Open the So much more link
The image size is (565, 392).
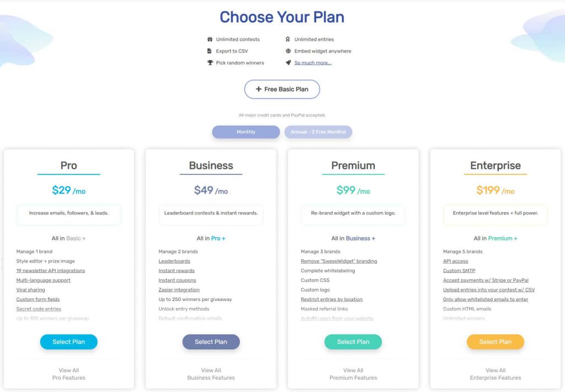tap(313, 63)
